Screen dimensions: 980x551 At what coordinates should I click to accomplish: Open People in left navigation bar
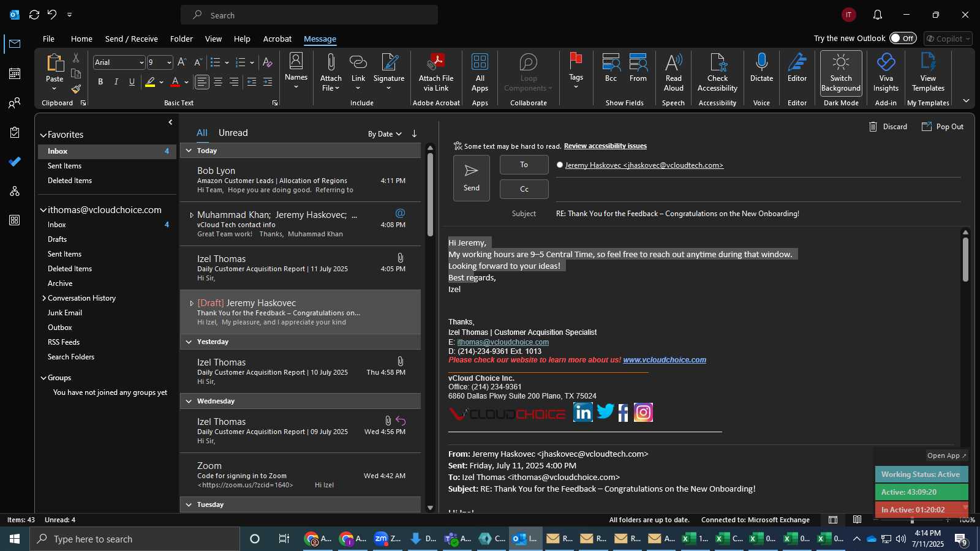pos(15,103)
